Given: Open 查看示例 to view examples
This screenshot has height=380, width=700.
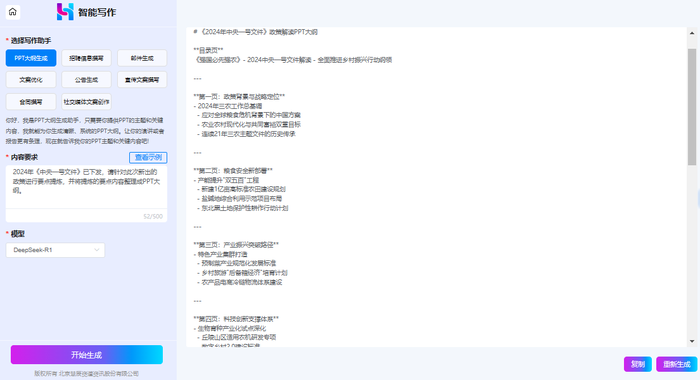Looking at the screenshot, I should pos(148,158).
